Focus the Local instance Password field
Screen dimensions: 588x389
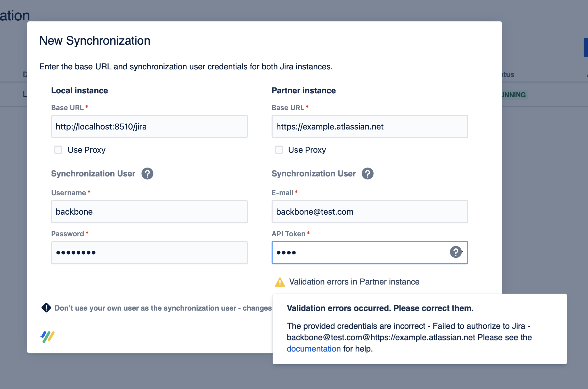coord(149,253)
